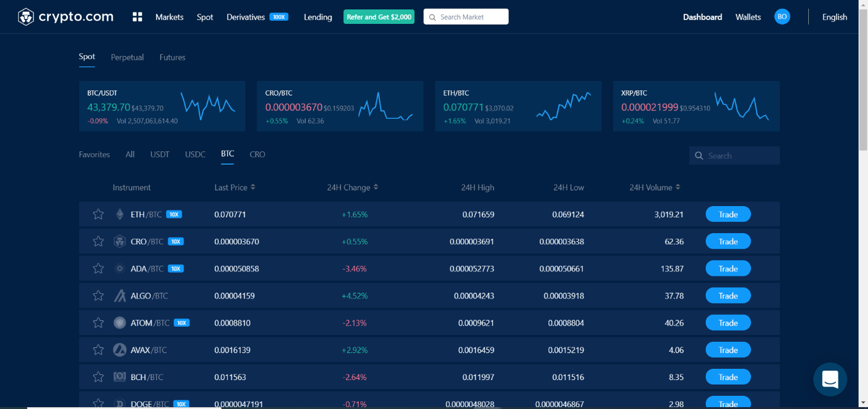Click the Refer and Get $2,000 button
The height and width of the screenshot is (409, 868).
(x=379, y=17)
